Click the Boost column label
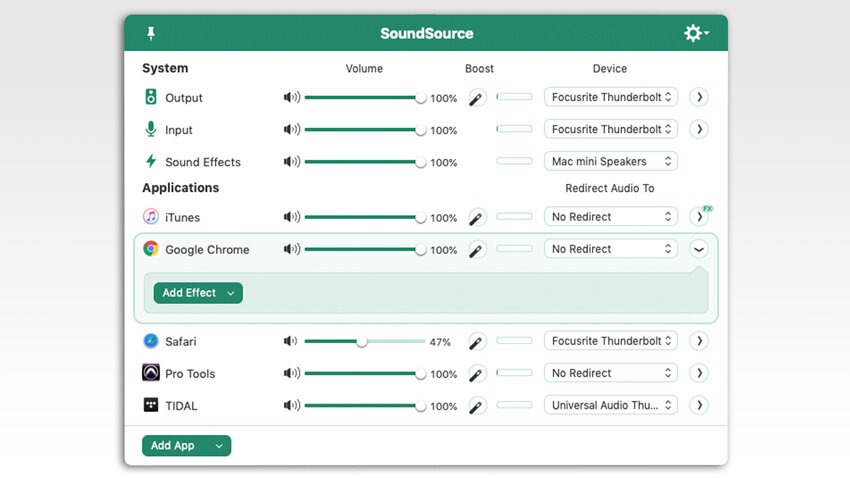 [x=479, y=69]
